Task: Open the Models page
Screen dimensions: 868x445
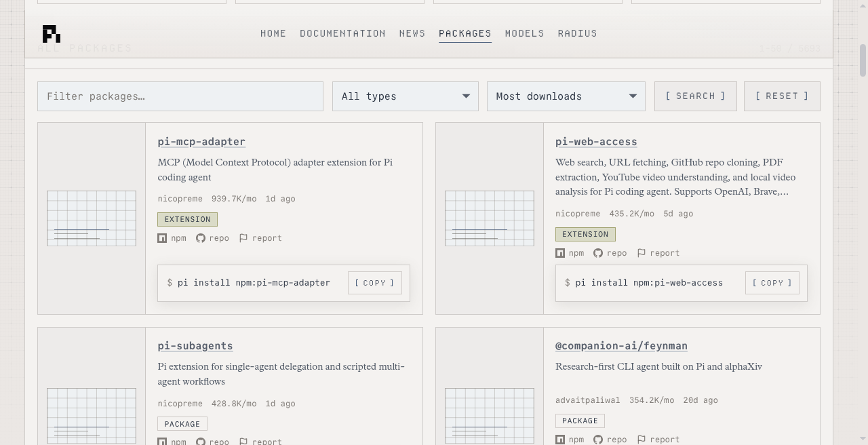Action: 525,33
